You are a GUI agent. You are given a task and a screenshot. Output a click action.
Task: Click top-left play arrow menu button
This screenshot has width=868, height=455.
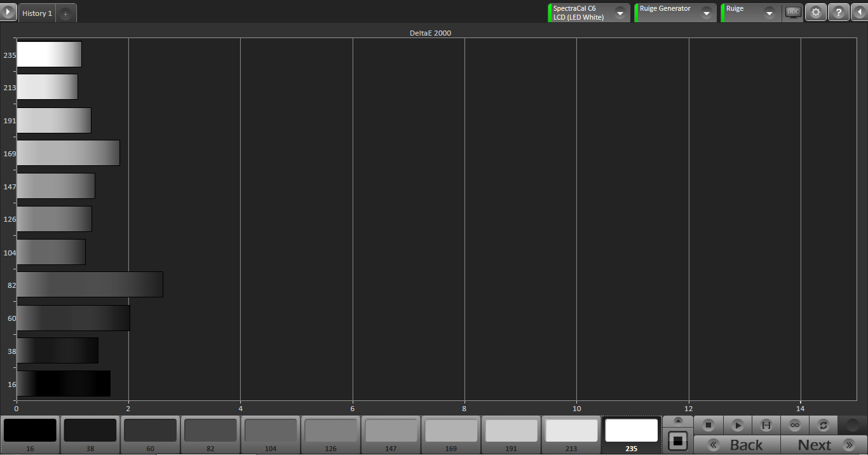8,12
